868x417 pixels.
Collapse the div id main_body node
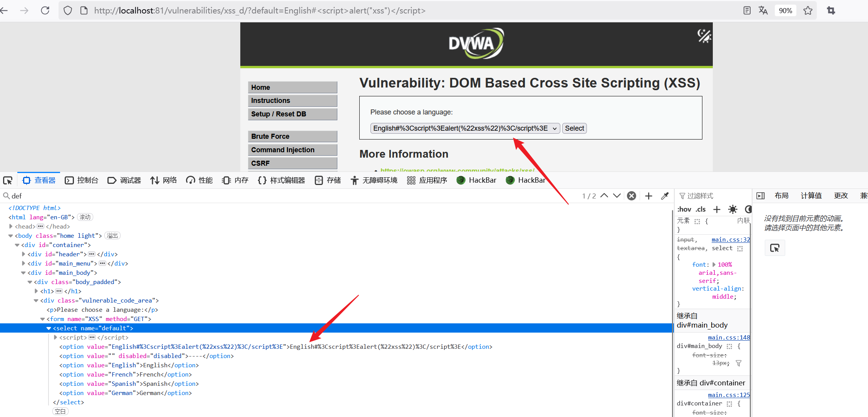tap(23, 273)
